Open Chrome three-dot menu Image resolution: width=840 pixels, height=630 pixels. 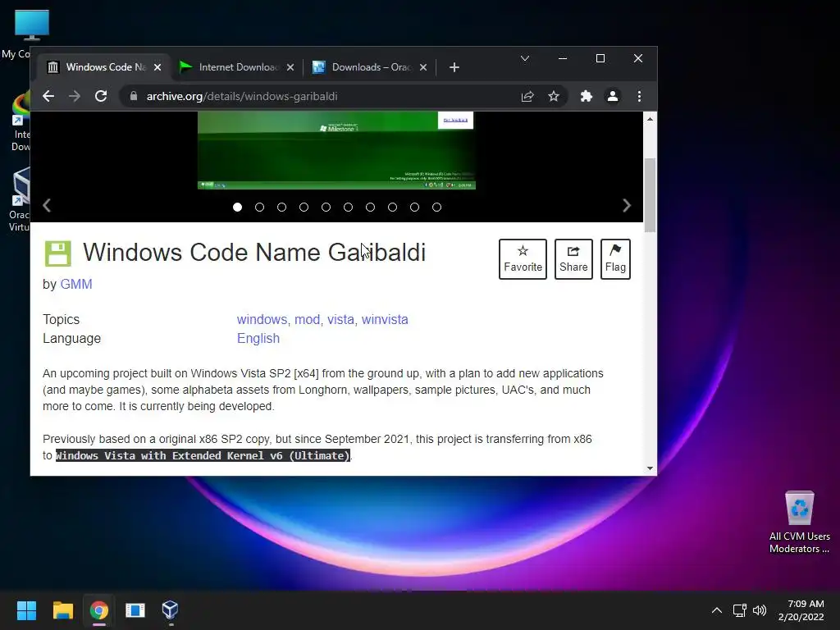tap(639, 97)
